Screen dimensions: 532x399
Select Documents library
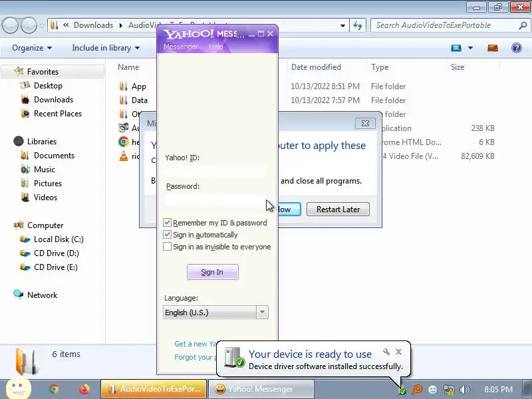(54, 156)
